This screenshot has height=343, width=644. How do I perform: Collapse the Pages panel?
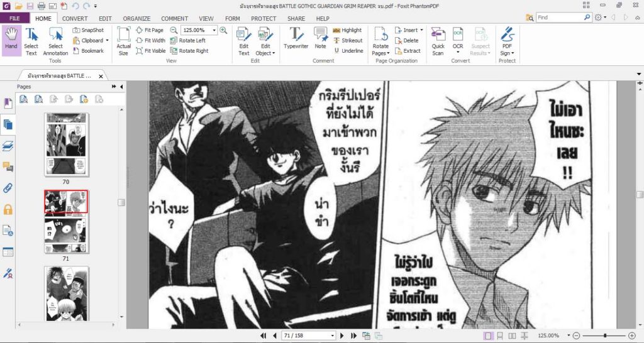click(121, 87)
